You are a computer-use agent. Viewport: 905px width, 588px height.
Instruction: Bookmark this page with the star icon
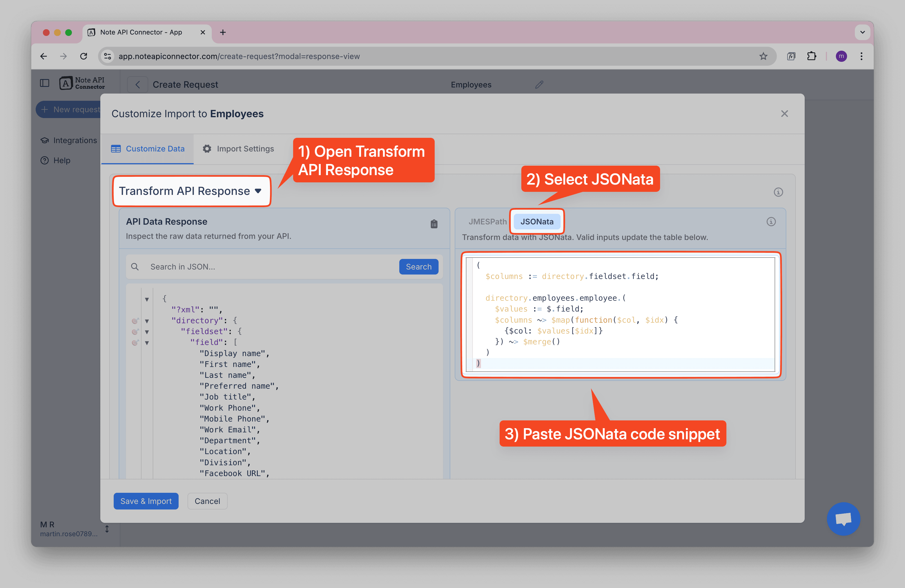click(763, 56)
